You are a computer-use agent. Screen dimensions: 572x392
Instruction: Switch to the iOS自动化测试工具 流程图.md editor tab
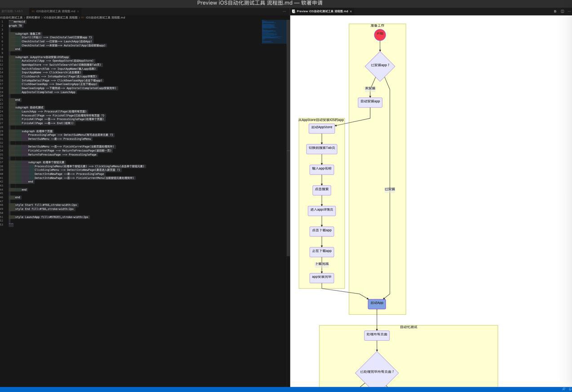pos(55,11)
